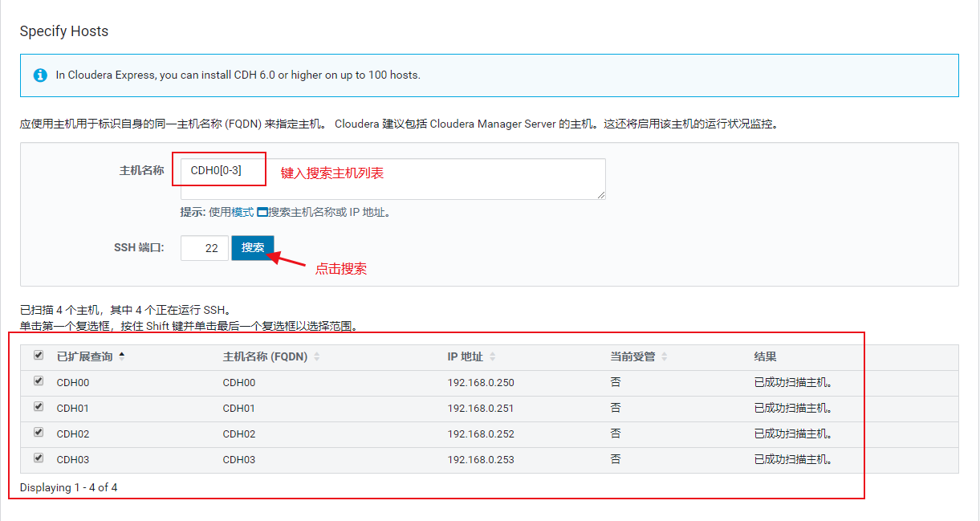The image size is (980, 521).
Task: Click the 结果 column header
Action: coord(765,356)
